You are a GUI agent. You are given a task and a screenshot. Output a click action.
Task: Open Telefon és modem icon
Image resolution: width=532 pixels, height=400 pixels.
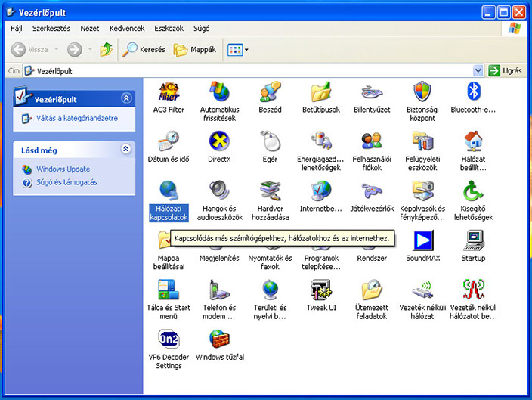pyautogui.click(x=219, y=290)
